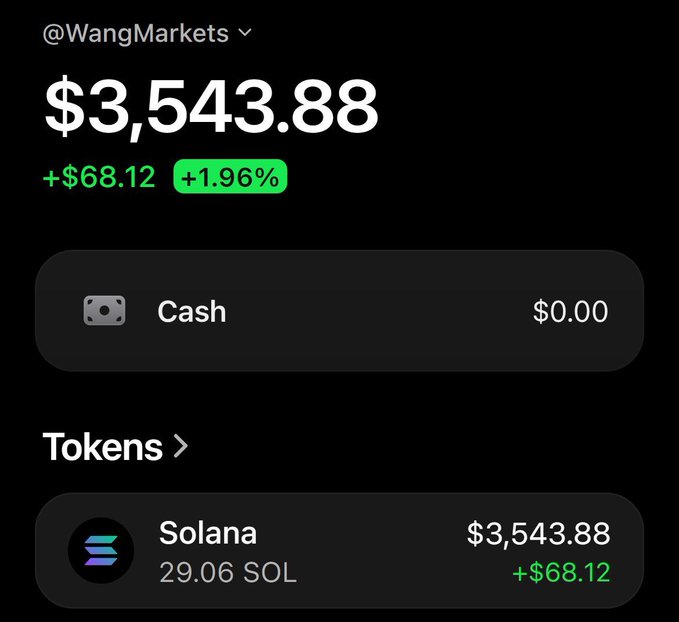Open the Cash card
Screen dimensions: 679x622
click(339, 311)
